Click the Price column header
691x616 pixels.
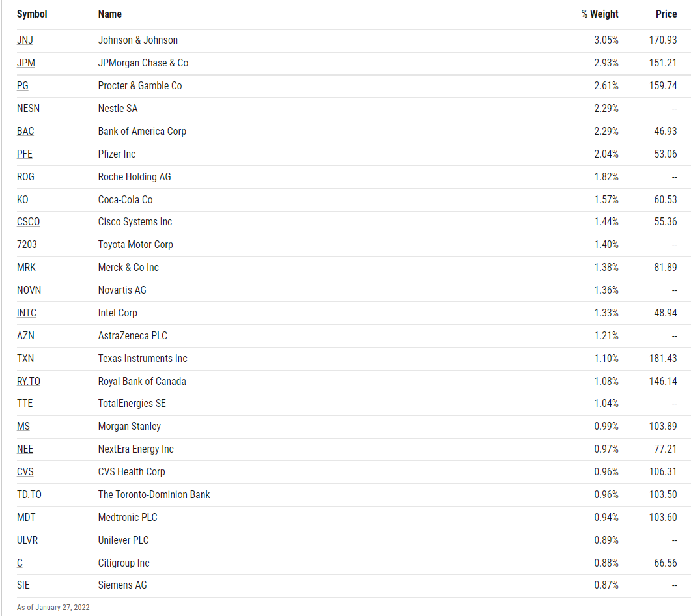666,14
